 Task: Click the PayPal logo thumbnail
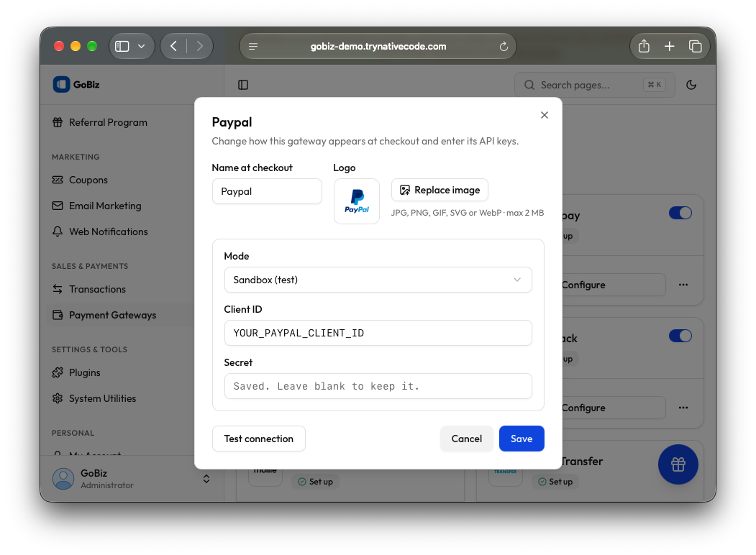click(x=357, y=201)
